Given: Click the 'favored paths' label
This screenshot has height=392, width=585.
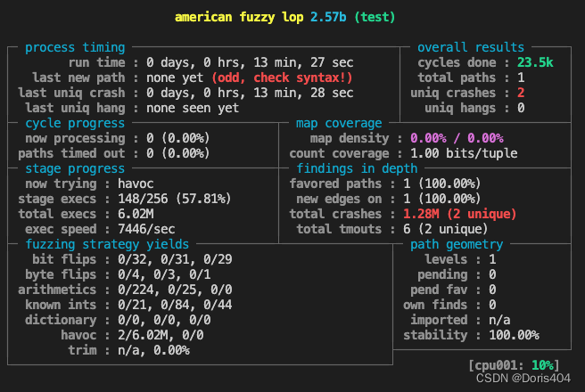Looking at the screenshot, I should (x=335, y=184).
